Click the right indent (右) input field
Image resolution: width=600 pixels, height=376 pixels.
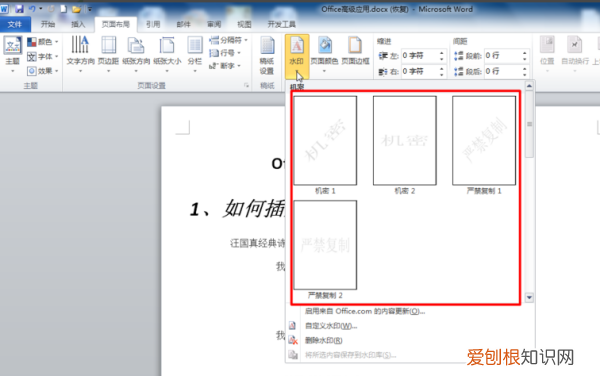(x=419, y=71)
